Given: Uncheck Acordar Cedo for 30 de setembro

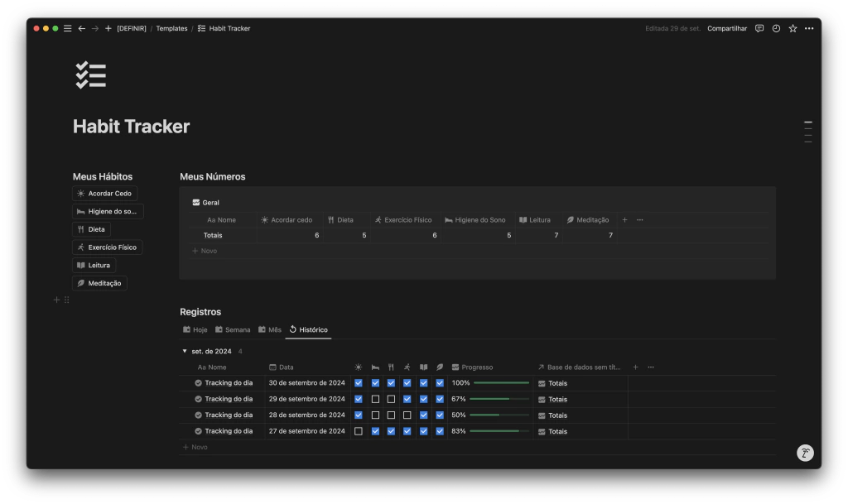Looking at the screenshot, I should point(359,383).
